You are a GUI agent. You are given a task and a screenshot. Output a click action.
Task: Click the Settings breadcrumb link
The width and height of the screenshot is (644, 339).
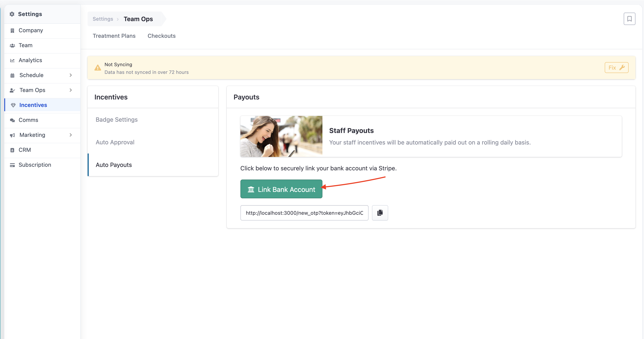coord(103,19)
